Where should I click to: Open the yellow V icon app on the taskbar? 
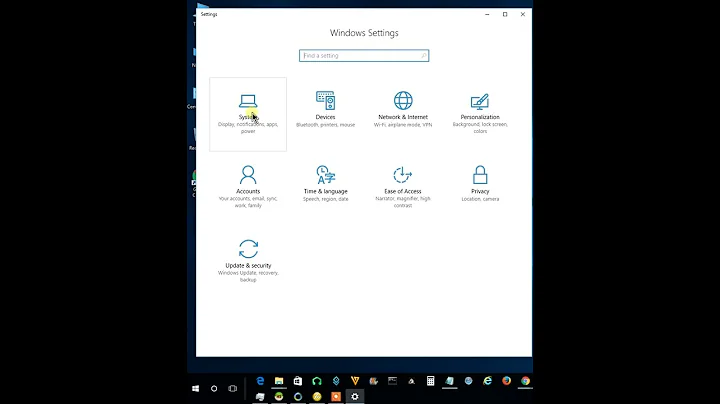[355, 381]
